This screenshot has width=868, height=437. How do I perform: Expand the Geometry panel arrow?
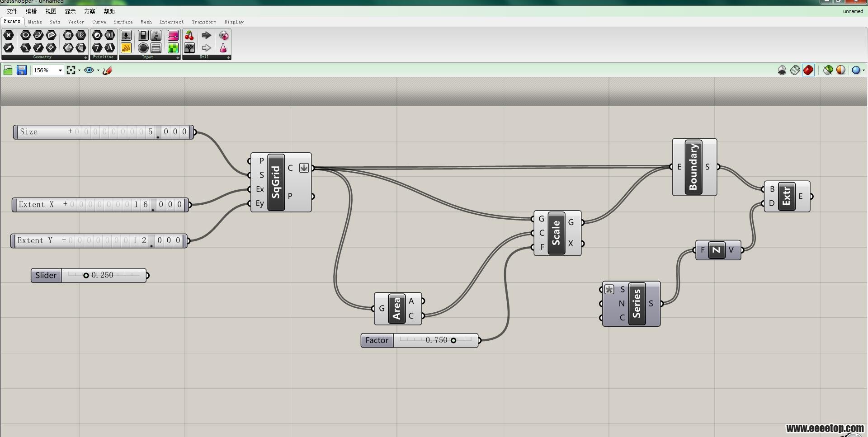point(86,57)
